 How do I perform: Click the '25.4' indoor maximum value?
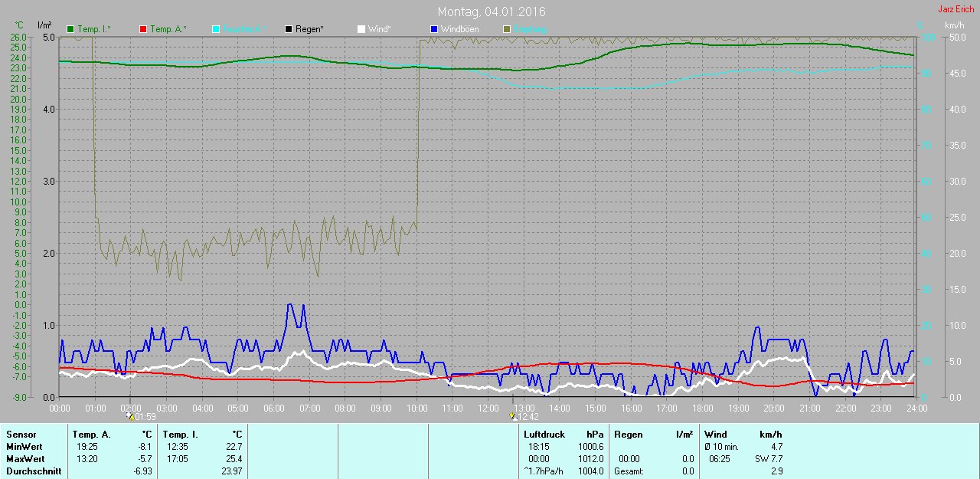pyautogui.click(x=234, y=459)
